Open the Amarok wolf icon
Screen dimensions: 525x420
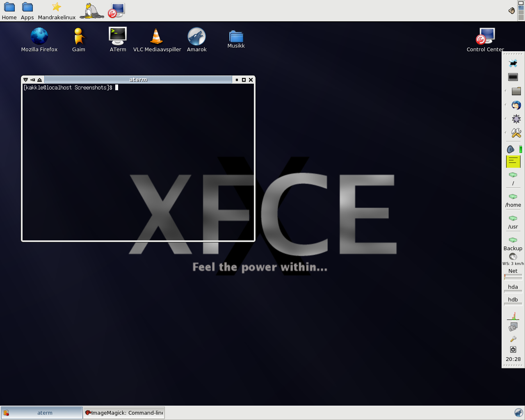[x=197, y=40]
